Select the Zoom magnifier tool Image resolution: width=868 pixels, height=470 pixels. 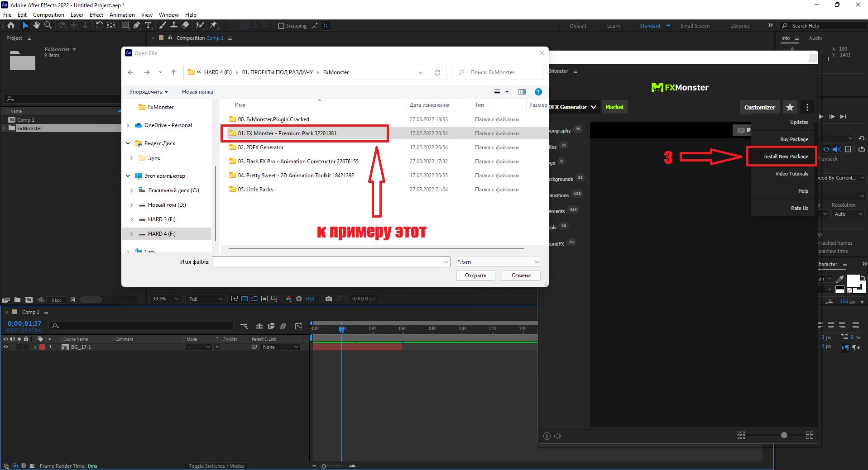pyautogui.click(x=48, y=25)
